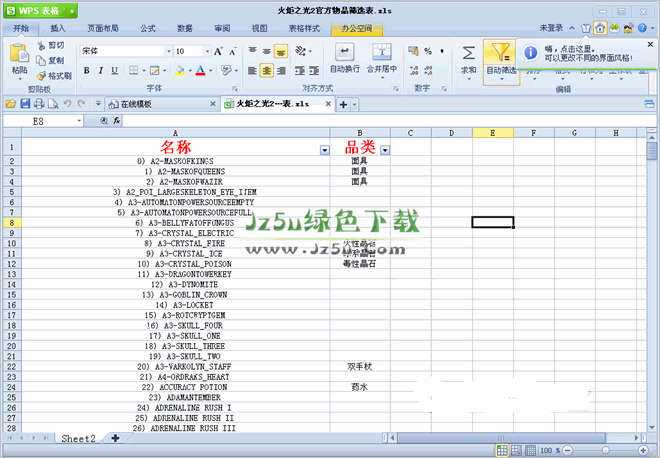Viewport: 660px width, 458px height.
Task: Open the 办公空间 tab
Action: click(357, 29)
